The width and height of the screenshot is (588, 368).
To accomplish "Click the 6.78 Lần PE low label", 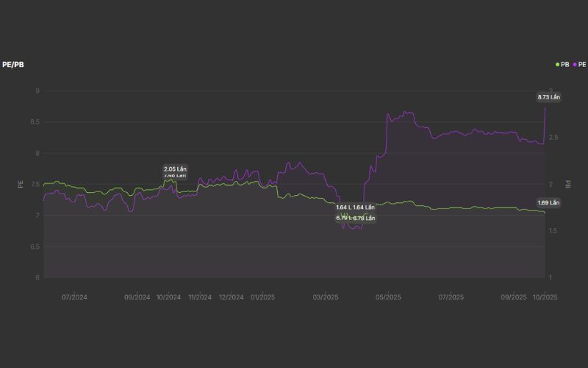I will coord(364,218).
